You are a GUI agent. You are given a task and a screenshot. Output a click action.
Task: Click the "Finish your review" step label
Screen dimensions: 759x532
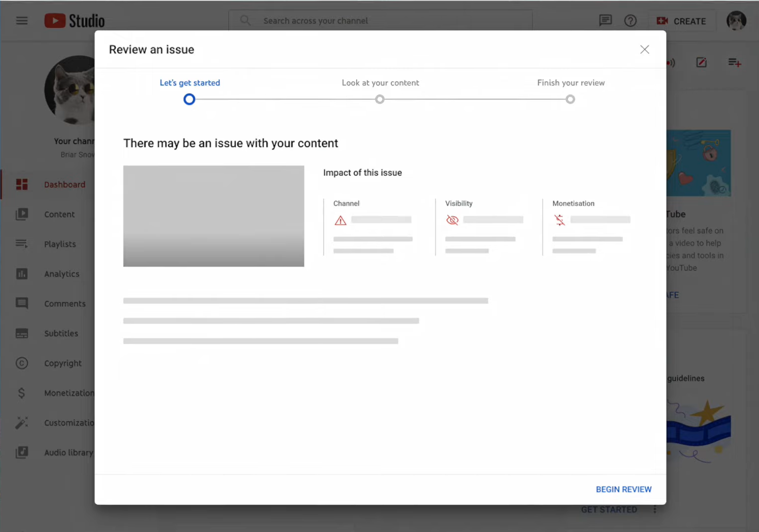[570, 83]
